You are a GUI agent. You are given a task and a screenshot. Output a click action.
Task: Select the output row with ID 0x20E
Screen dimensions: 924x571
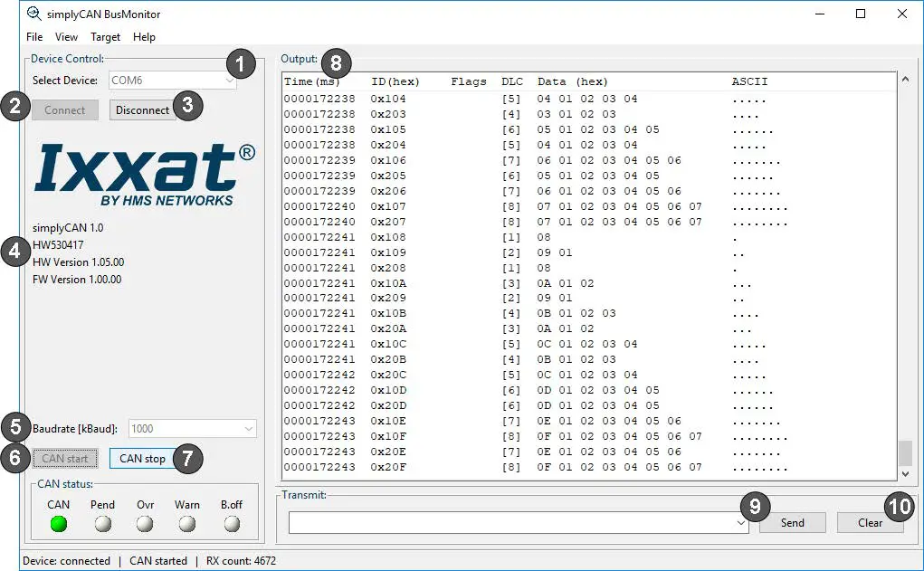point(589,452)
